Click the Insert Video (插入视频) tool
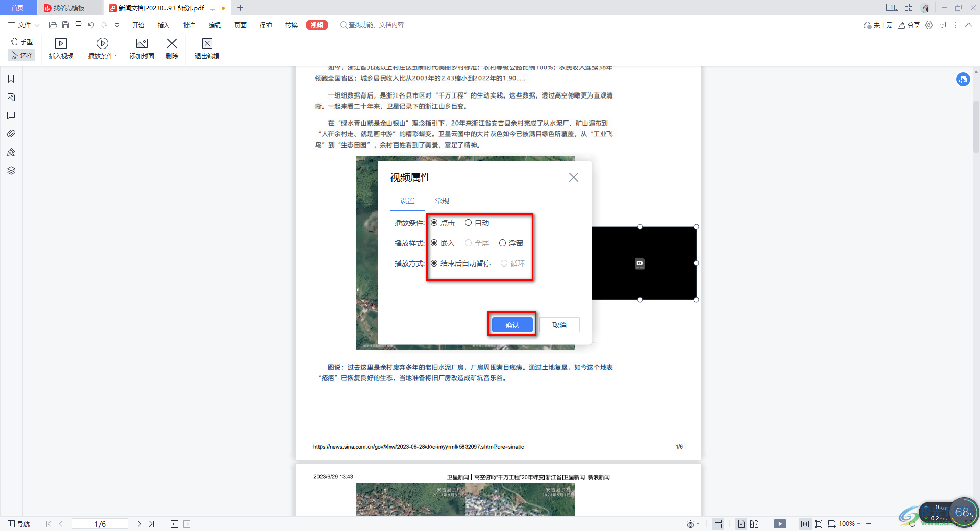Viewport: 980px width, 531px height. (61, 49)
